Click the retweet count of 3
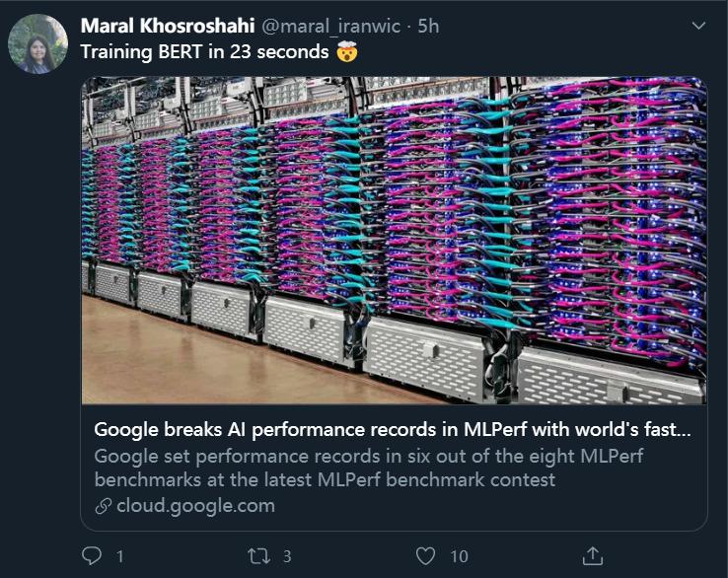The height and width of the screenshot is (578, 728). coord(287,557)
